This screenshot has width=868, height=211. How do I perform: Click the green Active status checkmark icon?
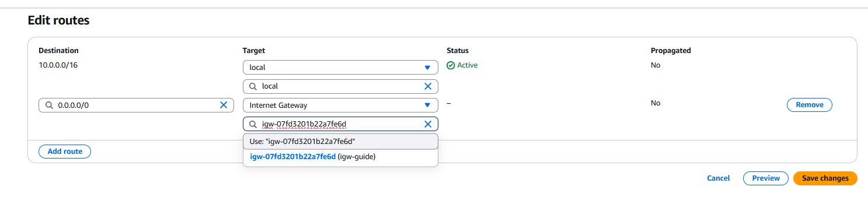click(451, 65)
